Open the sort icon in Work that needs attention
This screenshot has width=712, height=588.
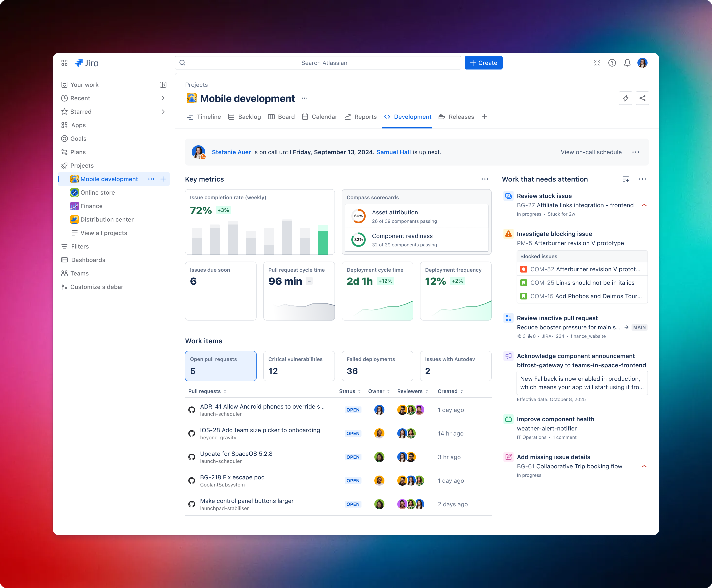pyautogui.click(x=626, y=179)
